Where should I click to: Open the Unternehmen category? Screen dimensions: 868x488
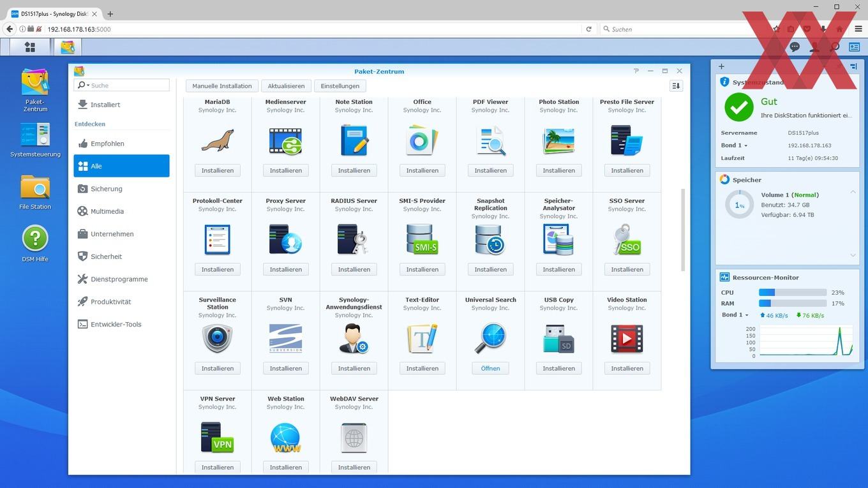coord(121,234)
